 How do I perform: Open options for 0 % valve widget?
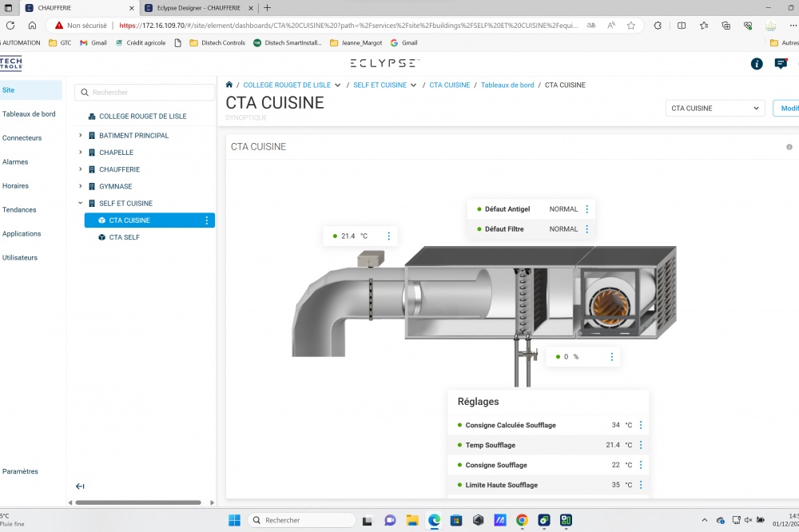coord(612,357)
